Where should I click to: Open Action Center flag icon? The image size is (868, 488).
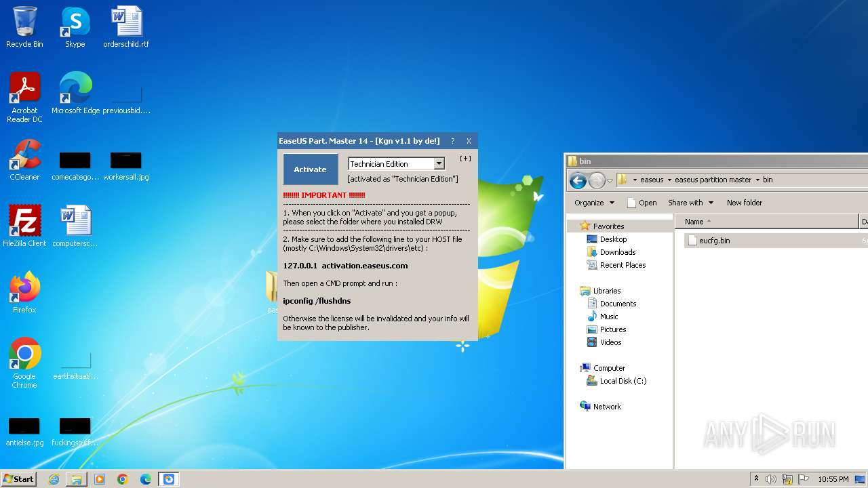click(x=804, y=479)
